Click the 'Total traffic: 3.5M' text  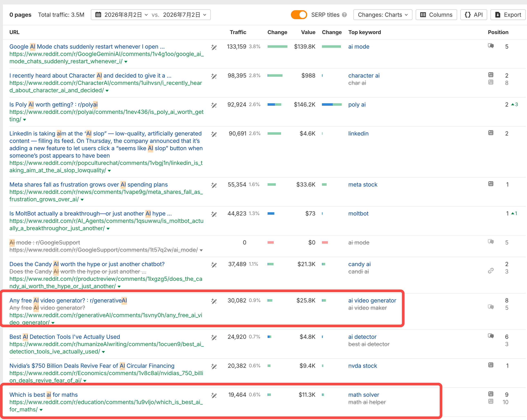point(61,15)
